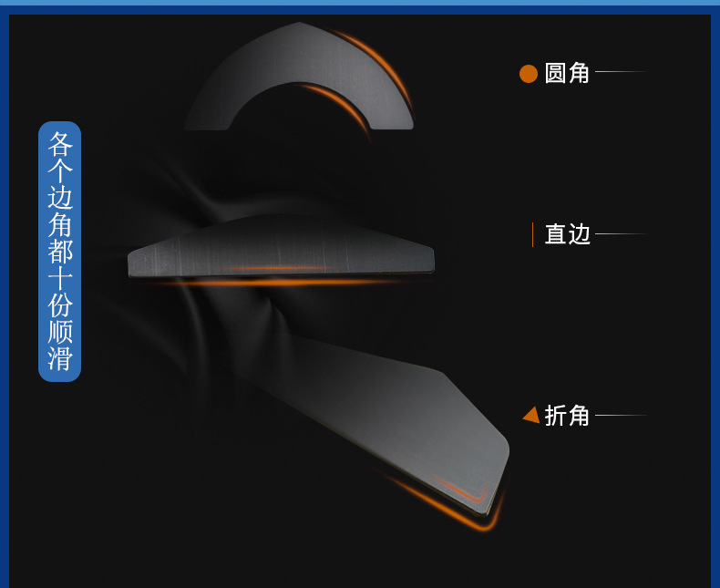The height and width of the screenshot is (588, 720).
Task: Click the 圆角 label text
Action: [567, 74]
